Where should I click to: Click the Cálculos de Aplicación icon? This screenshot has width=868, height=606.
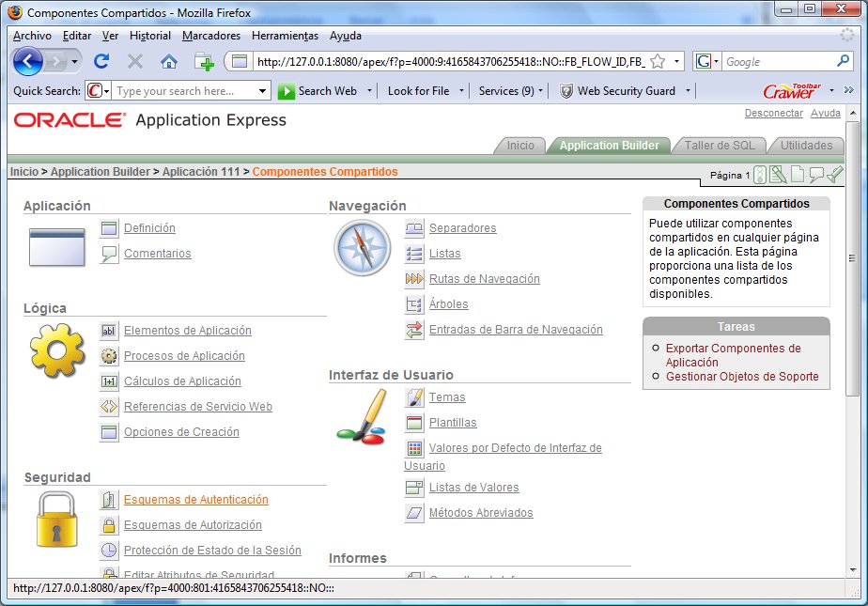pos(109,381)
